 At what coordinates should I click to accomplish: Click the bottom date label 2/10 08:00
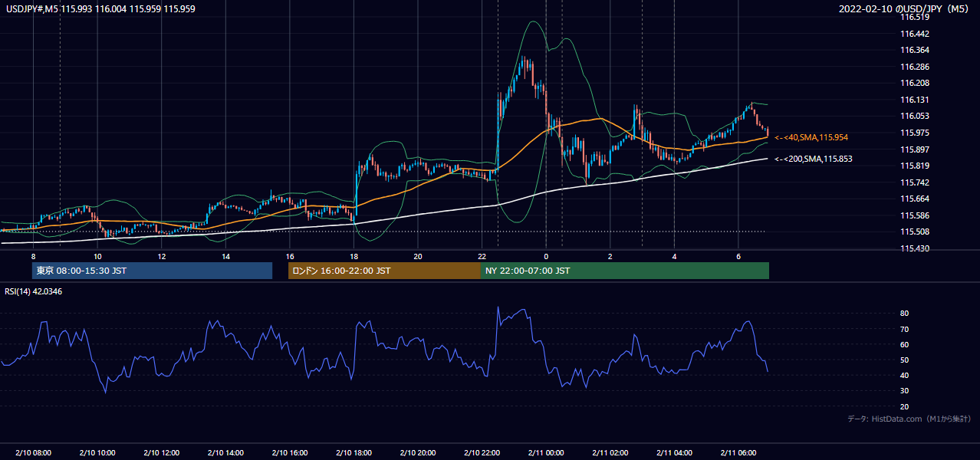coord(33,453)
